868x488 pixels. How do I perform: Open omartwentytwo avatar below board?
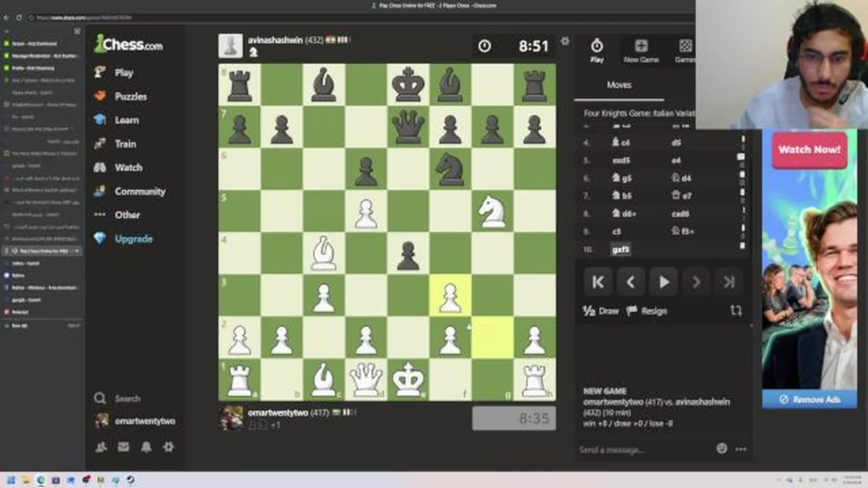pos(231,418)
